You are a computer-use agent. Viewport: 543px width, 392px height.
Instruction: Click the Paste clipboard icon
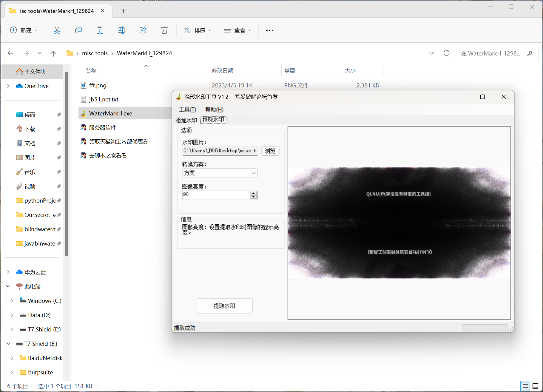tap(100, 30)
